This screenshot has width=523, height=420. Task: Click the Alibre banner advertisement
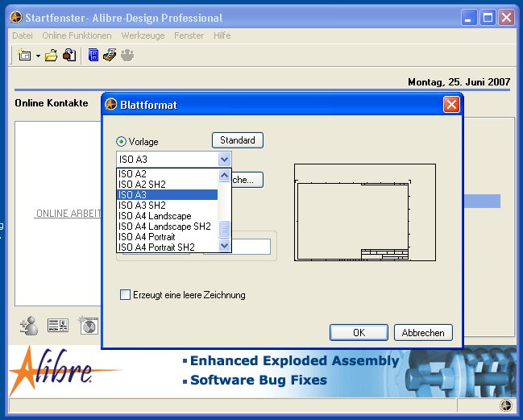point(262,371)
